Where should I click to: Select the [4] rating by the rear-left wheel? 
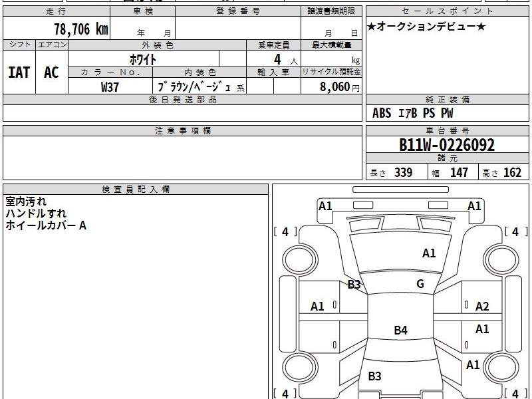(285, 394)
